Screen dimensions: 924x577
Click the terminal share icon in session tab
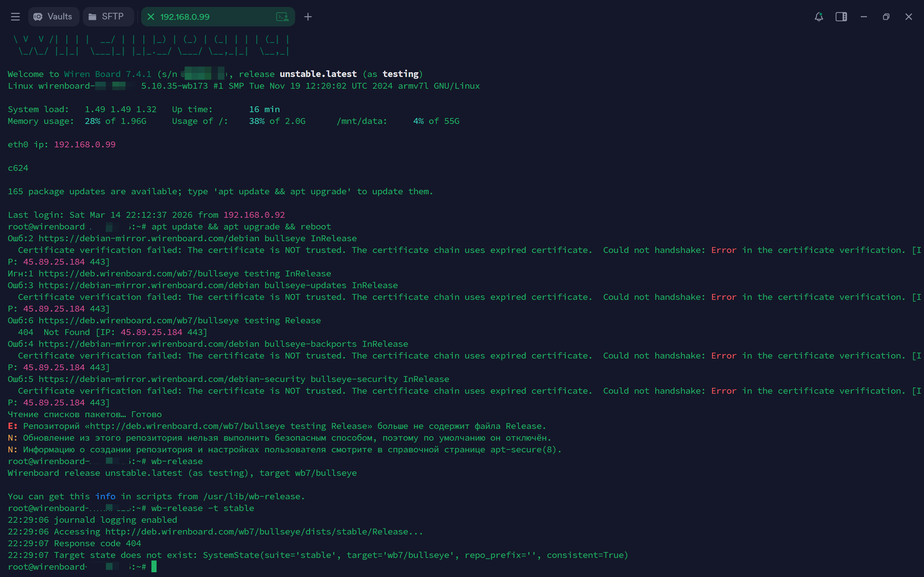click(282, 17)
